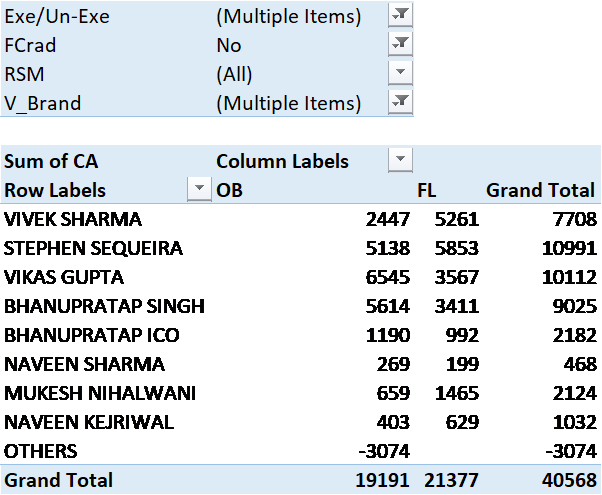Screen dimensions: 602x495
Task: Expand the RSM filter dropdown arrow
Action: 400,74
